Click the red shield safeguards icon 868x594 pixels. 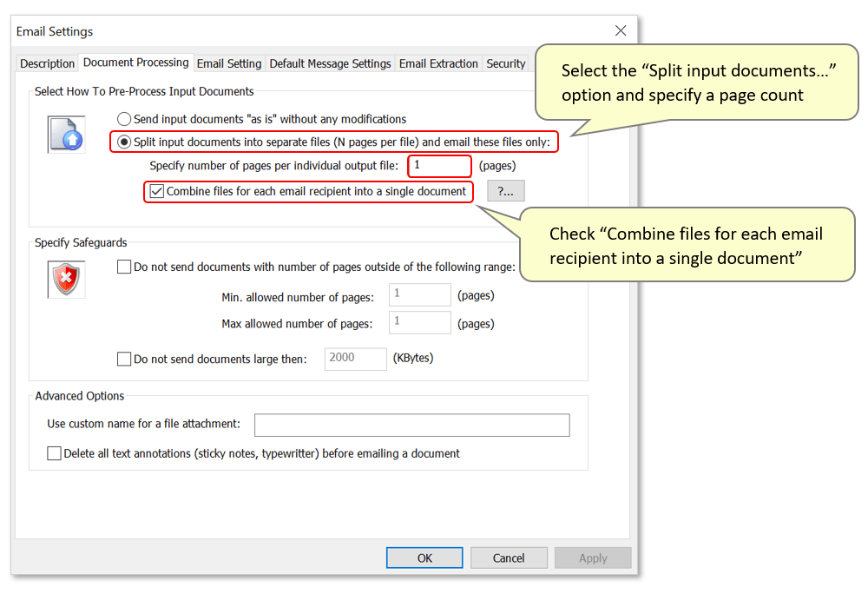point(66,280)
